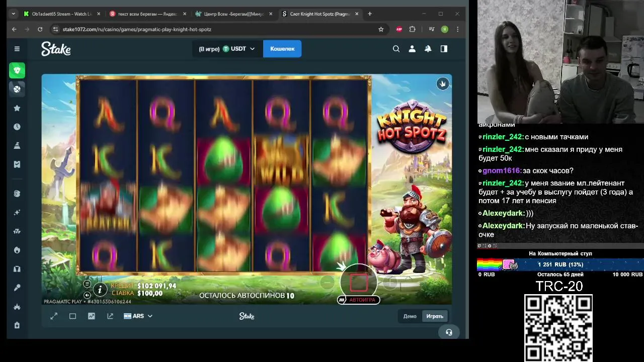Open Favorites star icon in sidebar
This screenshot has width=644, height=362.
coord(17,108)
